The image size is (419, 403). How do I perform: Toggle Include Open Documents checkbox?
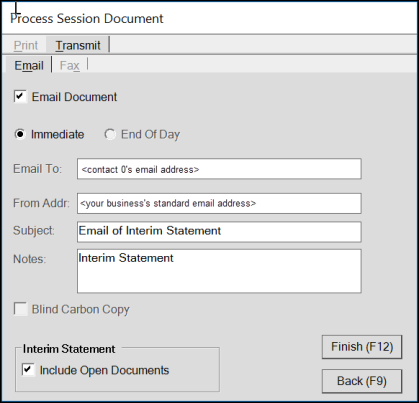28,370
